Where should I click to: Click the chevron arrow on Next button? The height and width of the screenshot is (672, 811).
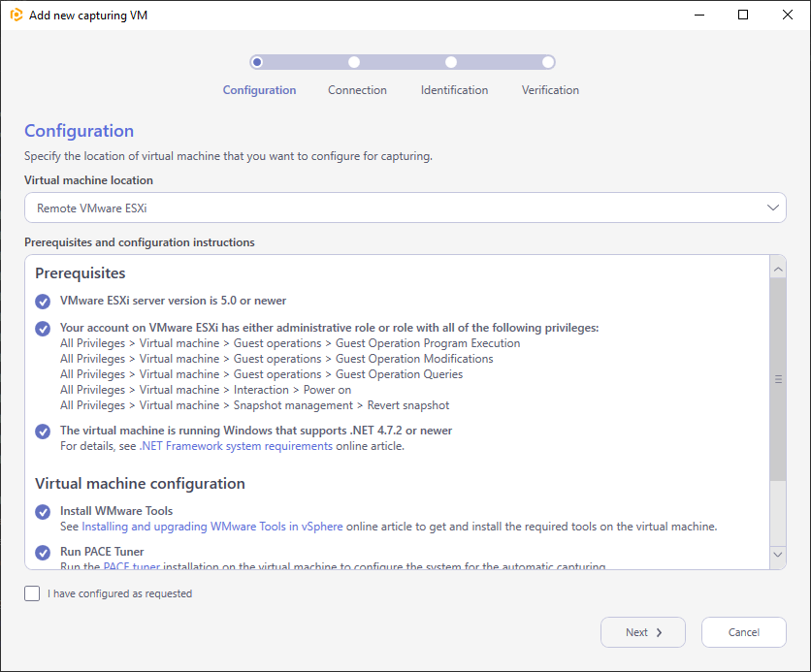point(659,632)
